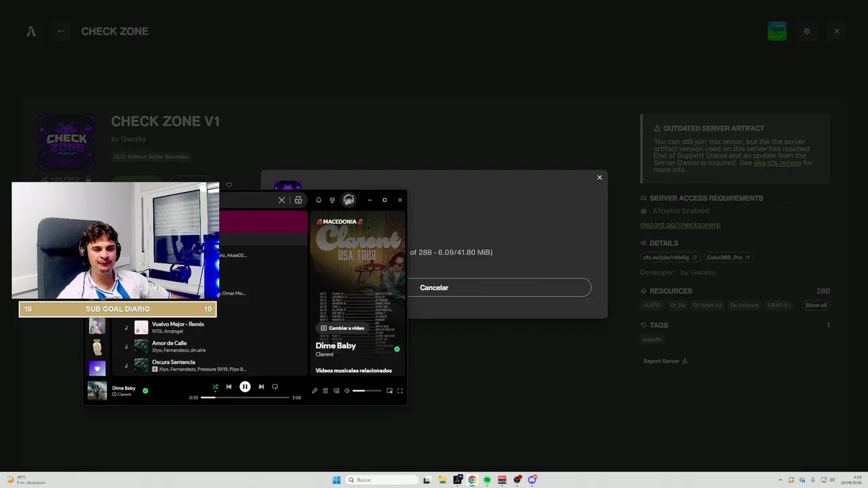This screenshot has width=868, height=488.
Task: Open Clarent artist name in side panel
Action: pos(325,354)
